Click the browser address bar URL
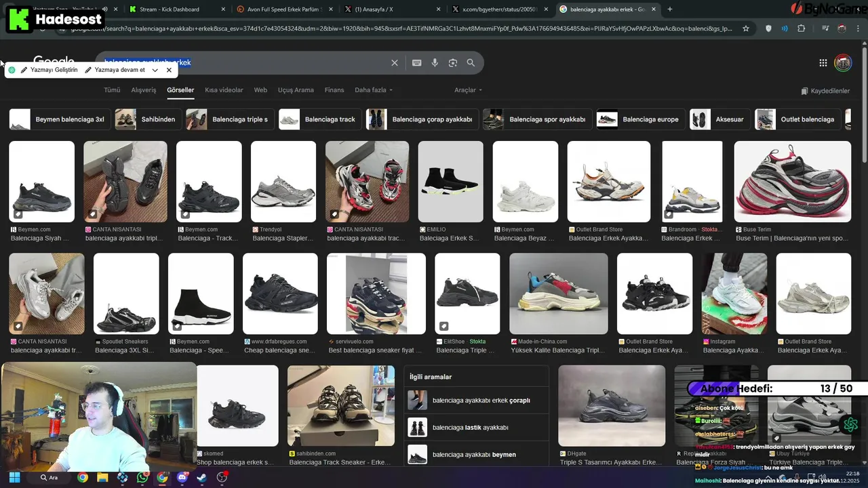Image resolution: width=868 pixels, height=488 pixels. 400,28
